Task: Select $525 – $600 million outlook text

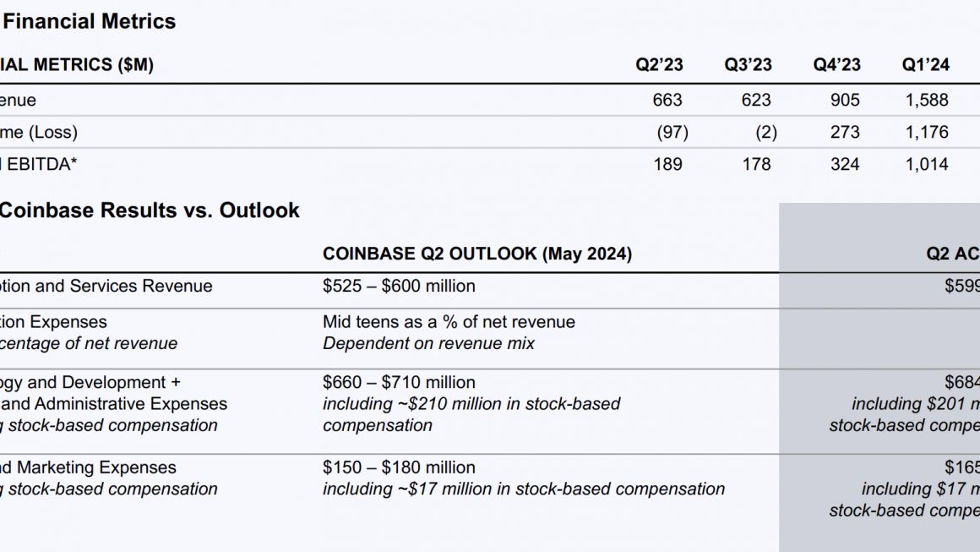Action: 399,287
